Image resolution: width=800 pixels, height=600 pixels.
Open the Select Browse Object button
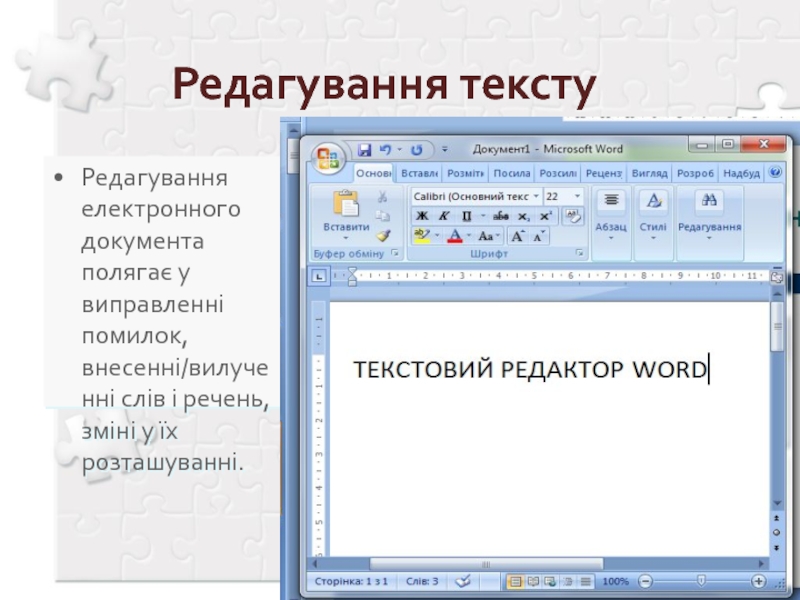pos(777,532)
